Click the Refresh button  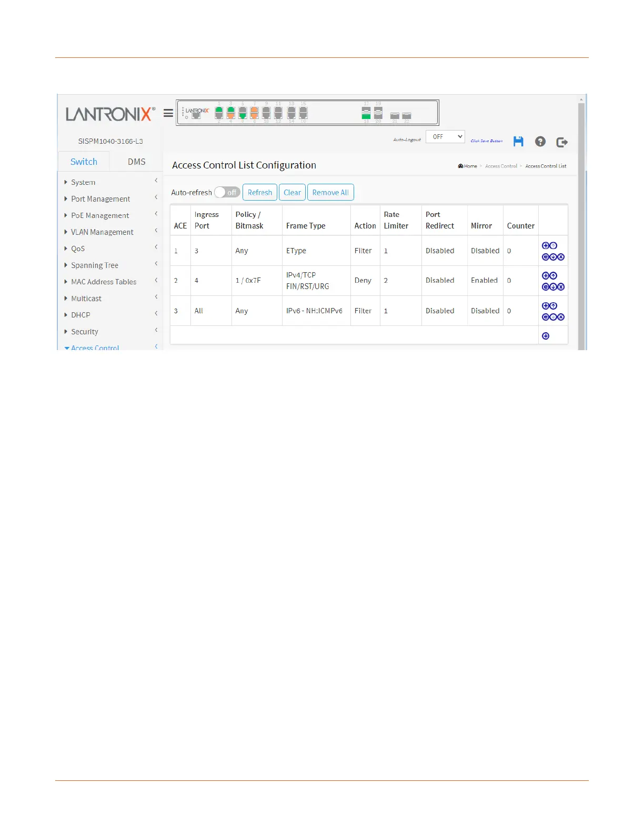click(260, 192)
